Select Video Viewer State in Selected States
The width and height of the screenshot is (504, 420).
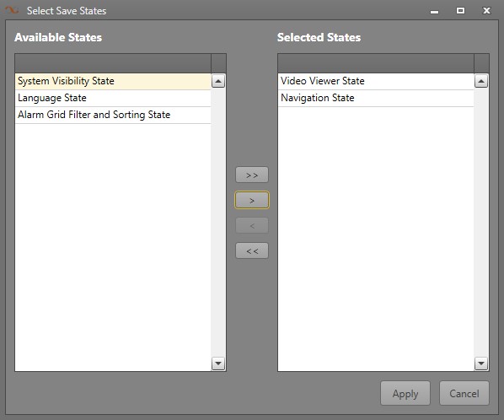click(376, 81)
